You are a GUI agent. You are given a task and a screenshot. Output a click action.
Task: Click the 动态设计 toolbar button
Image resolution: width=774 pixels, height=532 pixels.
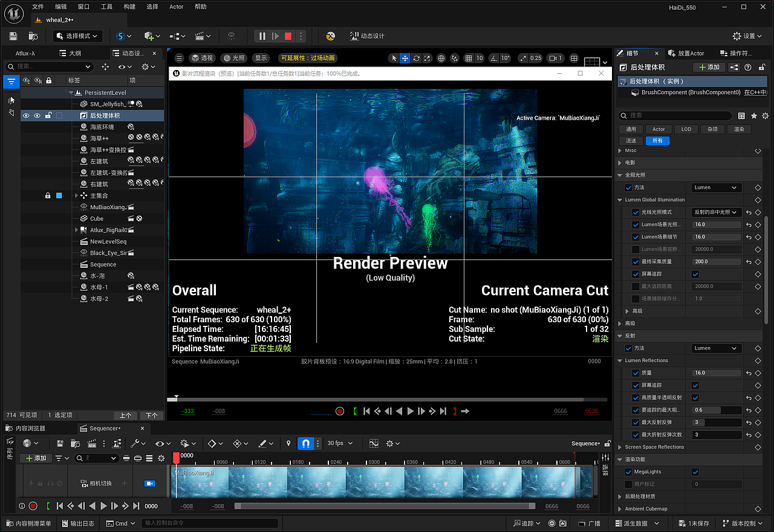point(366,36)
